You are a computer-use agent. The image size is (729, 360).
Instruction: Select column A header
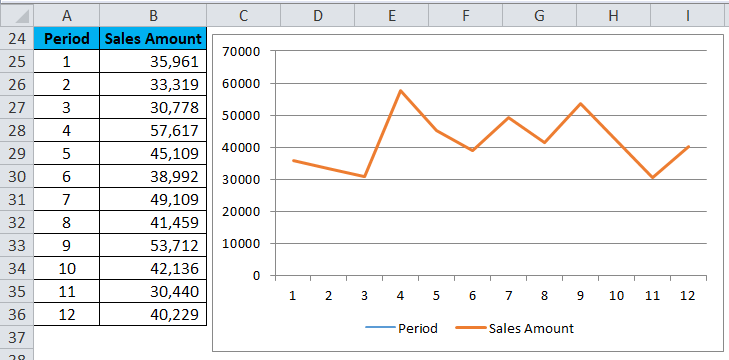pos(66,16)
